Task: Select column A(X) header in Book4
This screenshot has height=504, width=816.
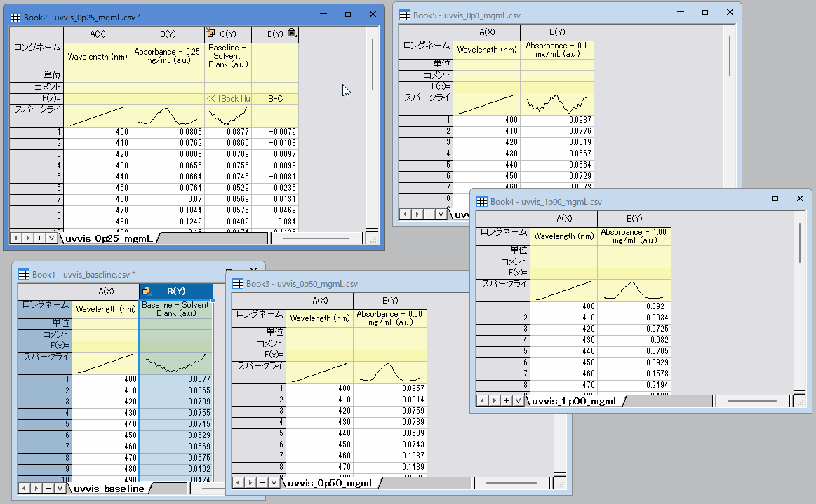Action: click(x=563, y=219)
